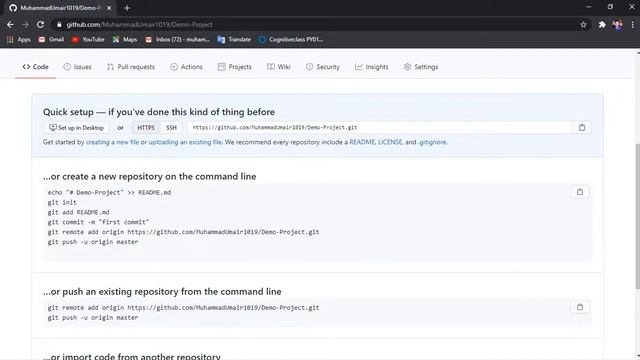Image resolution: width=640 pixels, height=360 pixels.
Task: Follow the 'creating a new file' link
Action: [112, 142]
